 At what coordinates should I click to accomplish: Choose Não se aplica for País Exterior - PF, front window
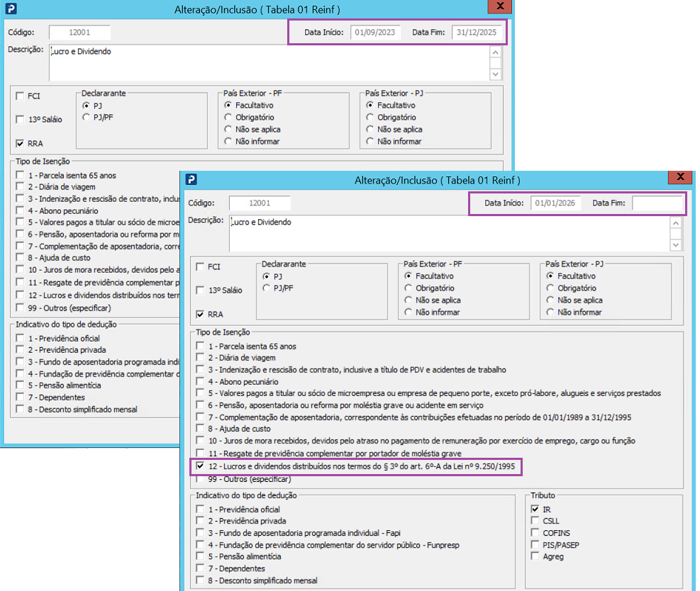[x=408, y=300]
